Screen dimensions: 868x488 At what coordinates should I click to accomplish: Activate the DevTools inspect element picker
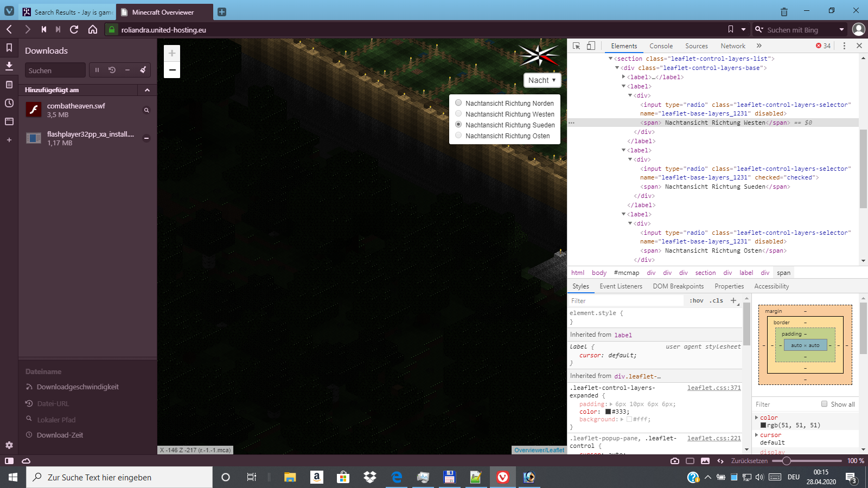coord(576,46)
